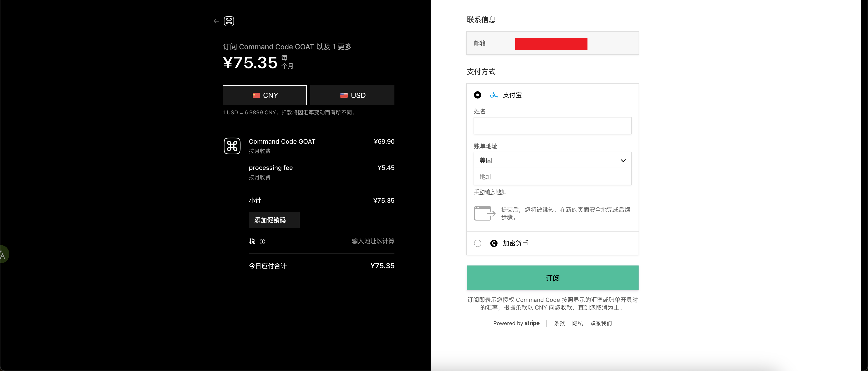Click the 添加促销码 button
The height and width of the screenshot is (371, 868).
274,220
